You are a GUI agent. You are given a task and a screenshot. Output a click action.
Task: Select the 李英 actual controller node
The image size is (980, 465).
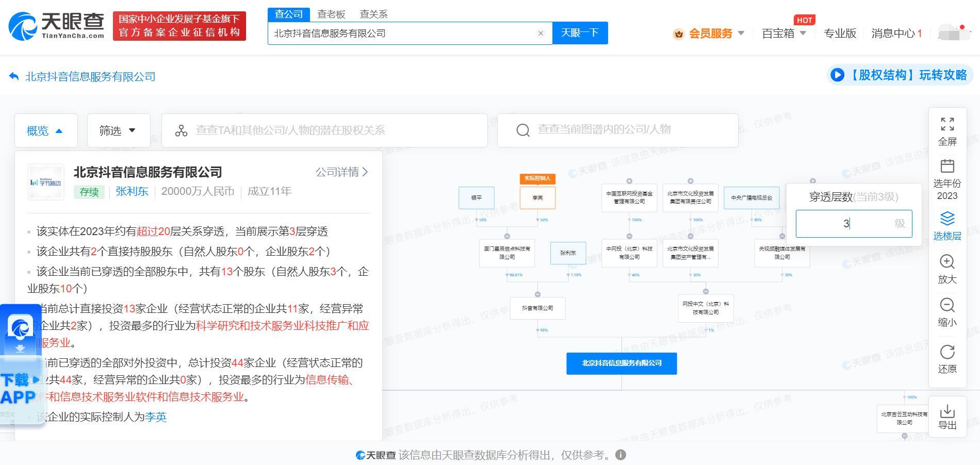pos(537,198)
